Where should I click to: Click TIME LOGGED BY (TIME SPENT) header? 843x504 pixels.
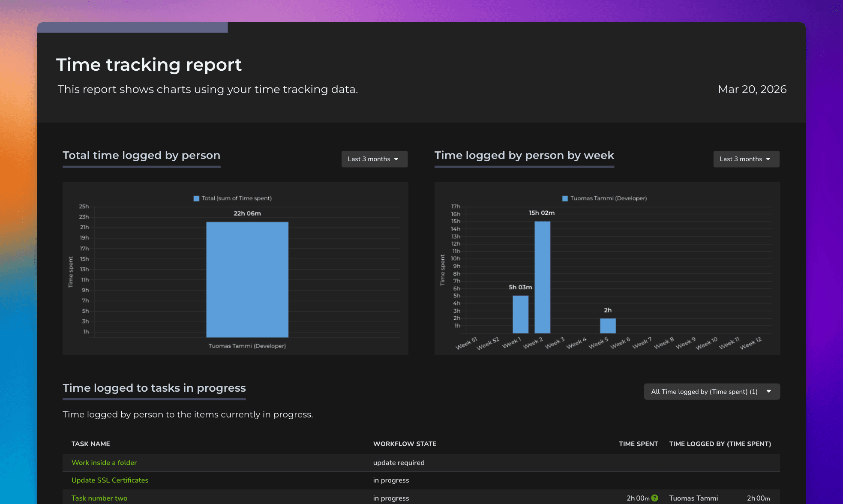(720, 444)
